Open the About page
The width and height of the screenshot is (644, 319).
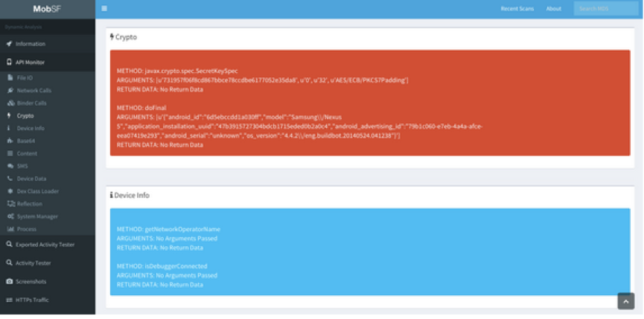tap(553, 9)
